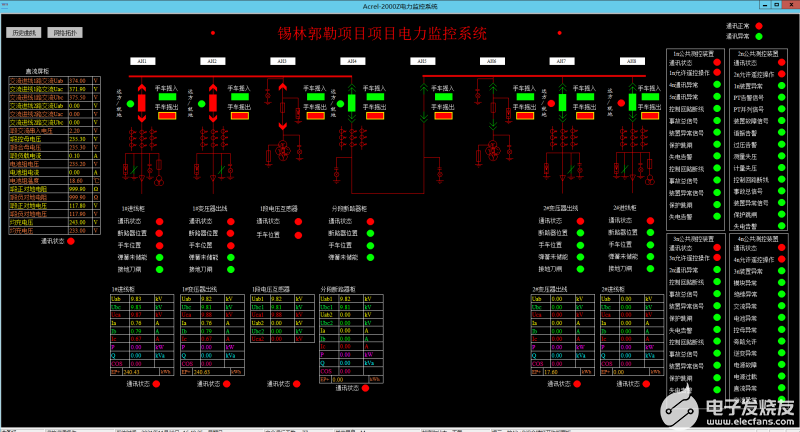Open the 历史曲线 history curve button
Image resolution: width=800 pixels, height=432 pixels.
tap(23, 33)
